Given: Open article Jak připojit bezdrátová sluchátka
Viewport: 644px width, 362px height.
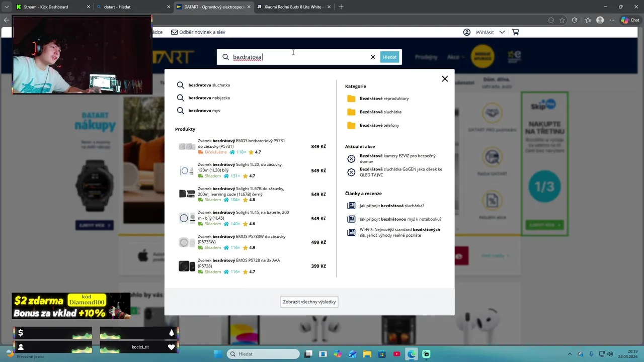Looking at the screenshot, I should [x=391, y=206].
